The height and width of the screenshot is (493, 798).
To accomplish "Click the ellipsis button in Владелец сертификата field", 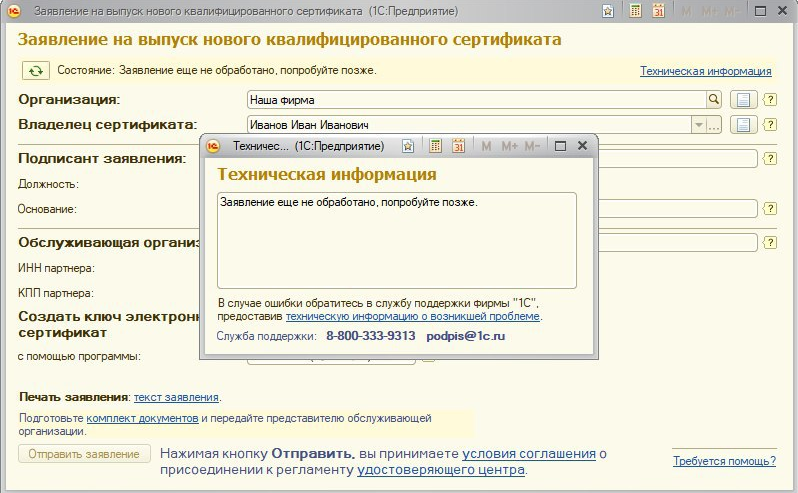I will pyautogui.click(x=714, y=125).
